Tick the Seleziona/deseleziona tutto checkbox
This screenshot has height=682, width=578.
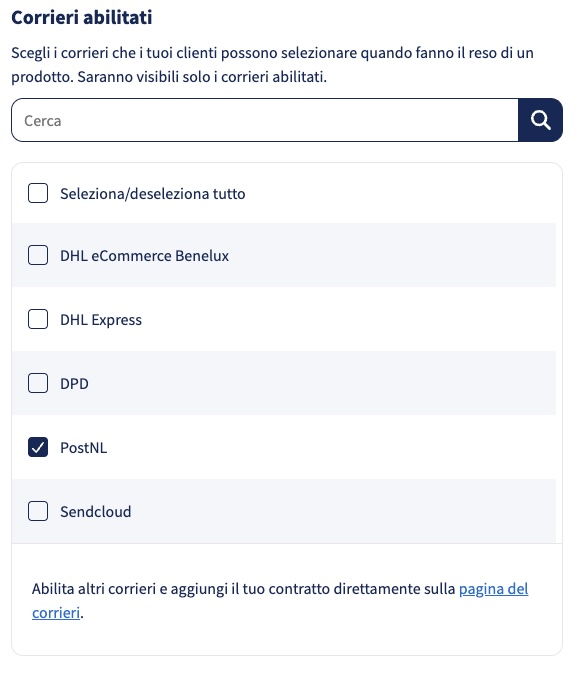tap(38, 193)
